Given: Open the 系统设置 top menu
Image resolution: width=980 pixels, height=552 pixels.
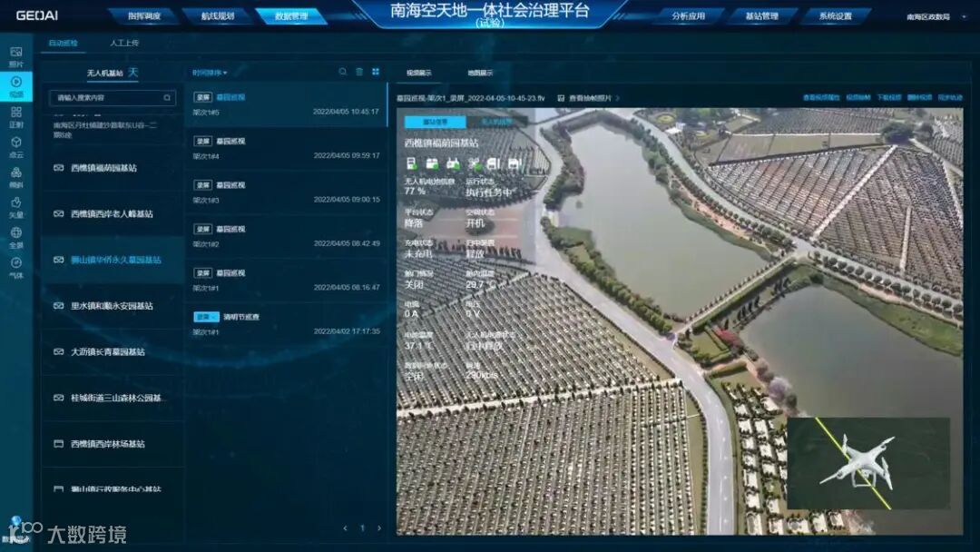Looking at the screenshot, I should coord(836,16).
